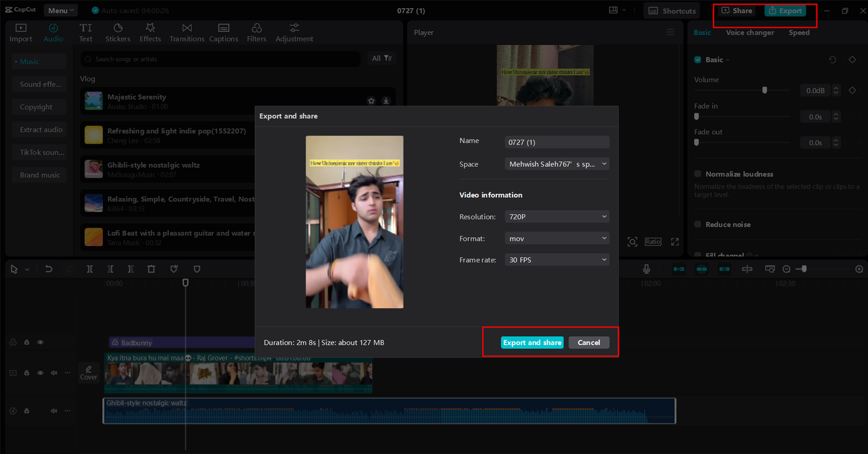The image size is (868, 454).
Task: Click the Share button in title bar
Action: [736, 11]
